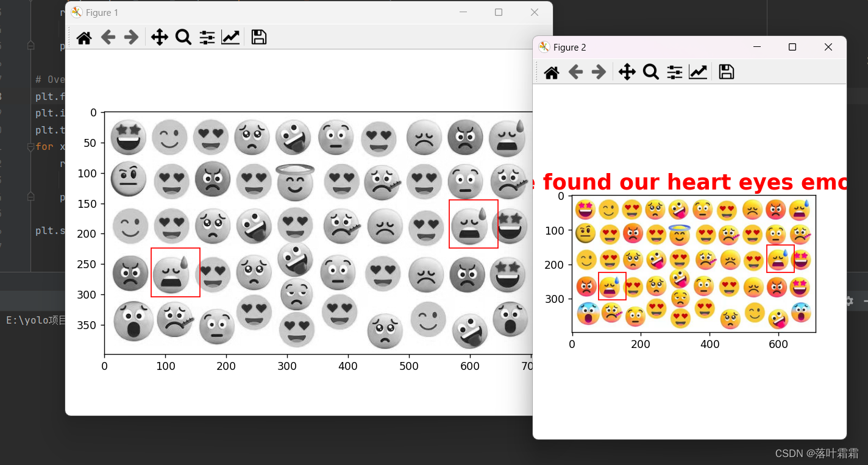Image resolution: width=868 pixels, height=465 pixels.
Task: Open the IDE tool window settings gear
Action: coord(849,301)
